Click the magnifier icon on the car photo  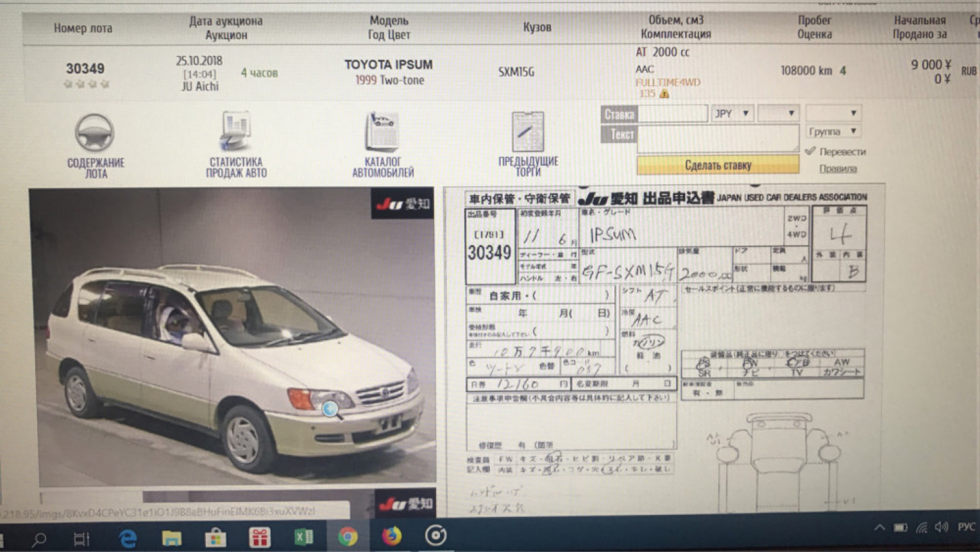point(331,409)
